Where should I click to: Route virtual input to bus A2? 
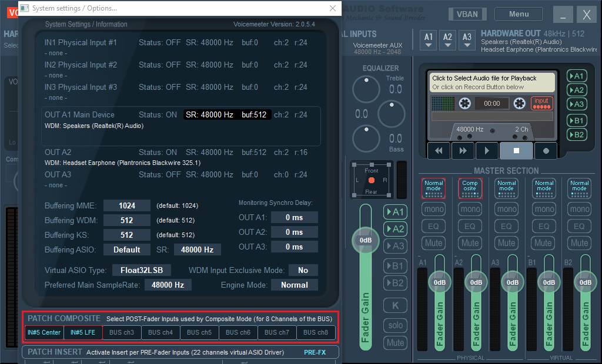coord(395,229)
